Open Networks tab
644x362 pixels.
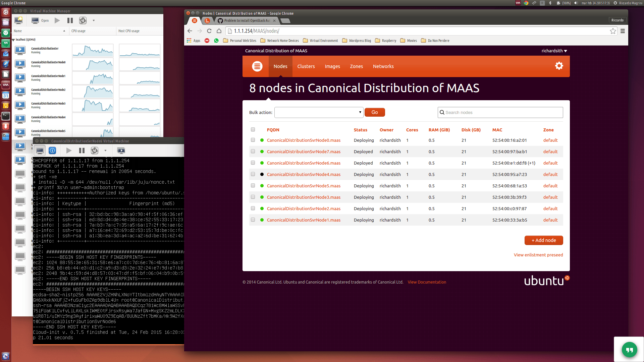tap(383, 66)
